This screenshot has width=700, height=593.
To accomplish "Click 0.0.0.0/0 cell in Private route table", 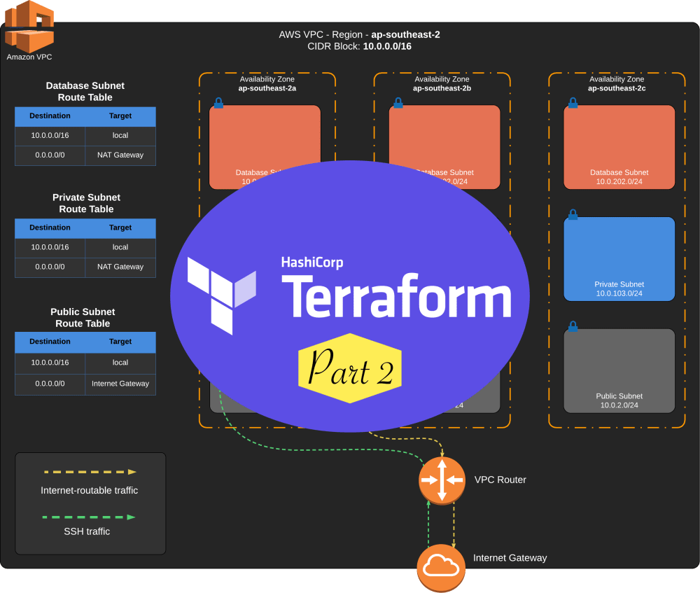I will pyautogui.click(x=50, y=267).
